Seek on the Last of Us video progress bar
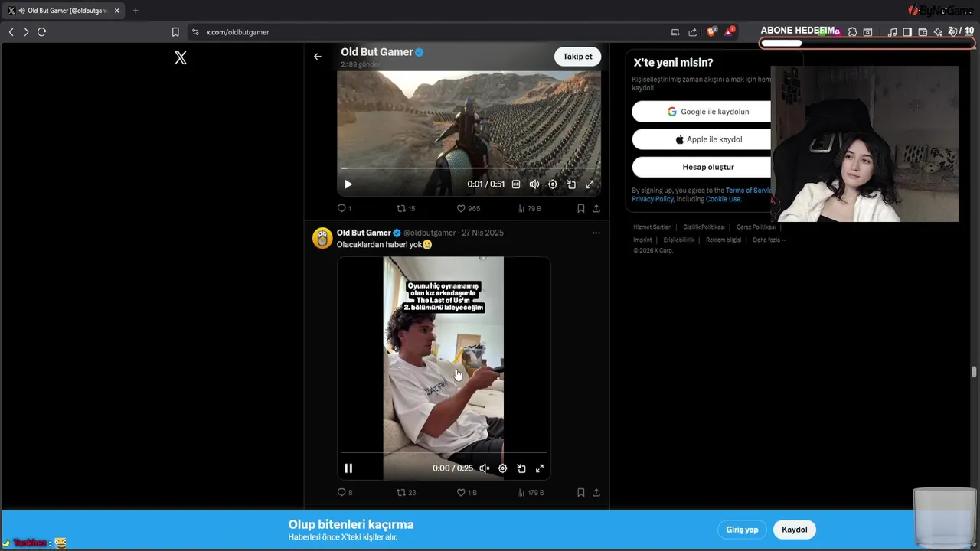 [444, 452]
